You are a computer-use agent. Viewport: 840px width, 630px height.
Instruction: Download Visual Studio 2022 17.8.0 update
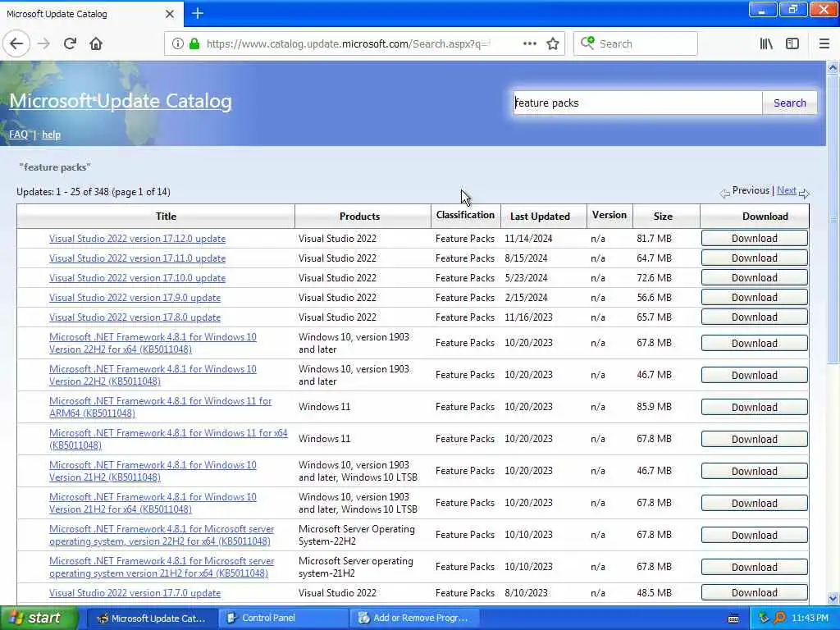pos(755,317)
